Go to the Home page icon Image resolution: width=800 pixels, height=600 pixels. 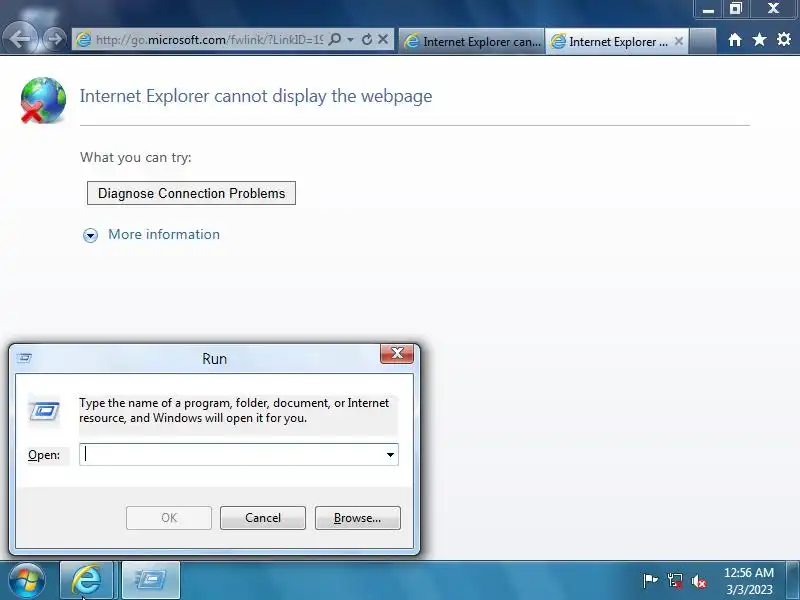(x=735, y=40)
